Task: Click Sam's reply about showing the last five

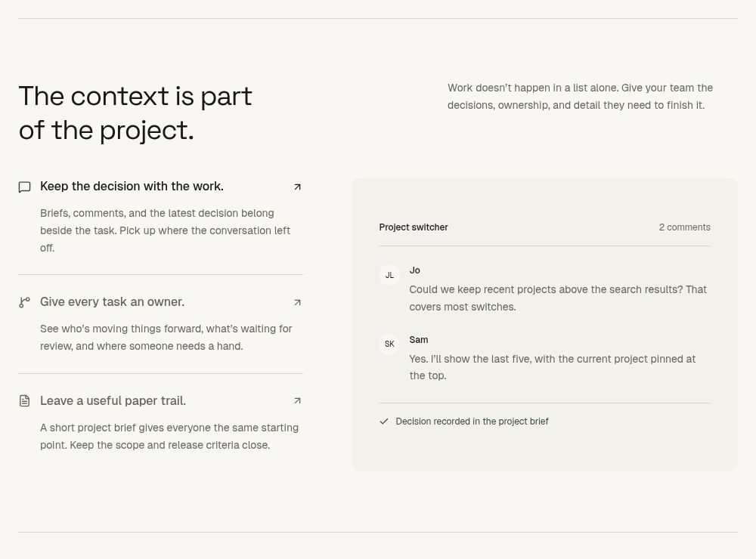Action: [553, 367]
